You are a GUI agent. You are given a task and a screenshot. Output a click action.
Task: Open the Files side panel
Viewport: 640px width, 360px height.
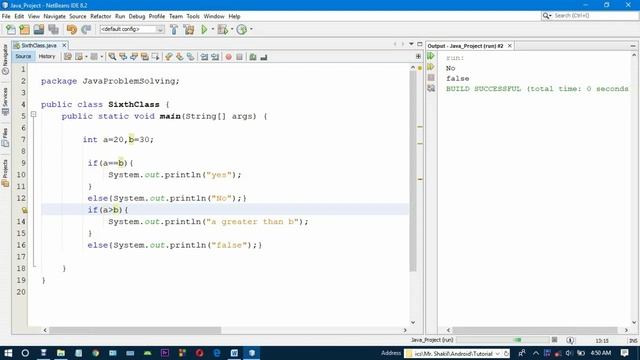(5, 137)
